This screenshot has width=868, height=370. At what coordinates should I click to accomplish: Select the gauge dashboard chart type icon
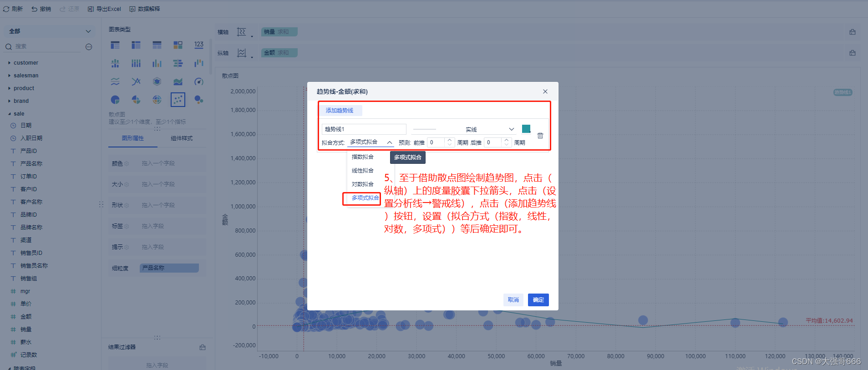coord(199,81)
